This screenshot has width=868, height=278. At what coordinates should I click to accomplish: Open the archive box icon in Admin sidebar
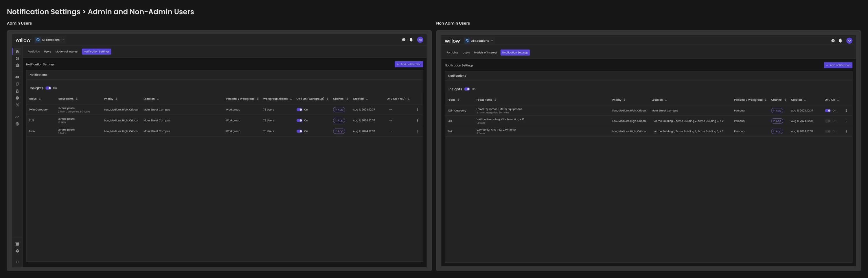(x=17, y=244)
